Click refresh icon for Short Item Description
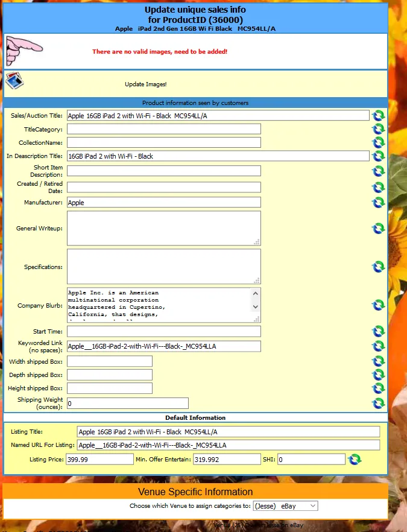 378,171
